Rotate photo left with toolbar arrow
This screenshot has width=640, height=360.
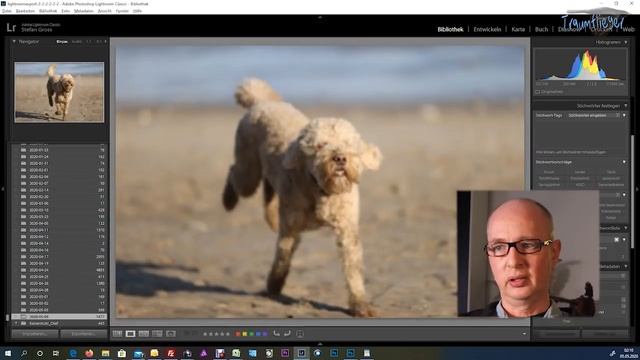(276, 334)
